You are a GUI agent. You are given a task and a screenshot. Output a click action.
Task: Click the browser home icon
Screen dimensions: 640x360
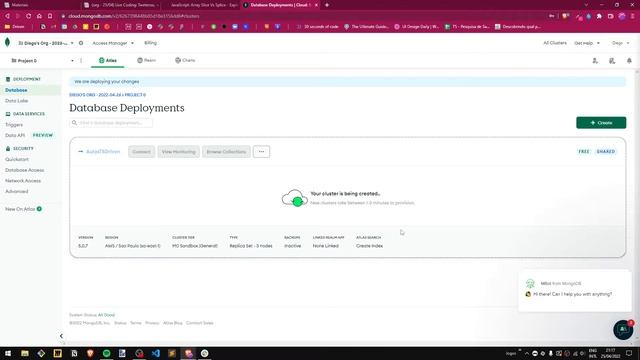point(39,16)
